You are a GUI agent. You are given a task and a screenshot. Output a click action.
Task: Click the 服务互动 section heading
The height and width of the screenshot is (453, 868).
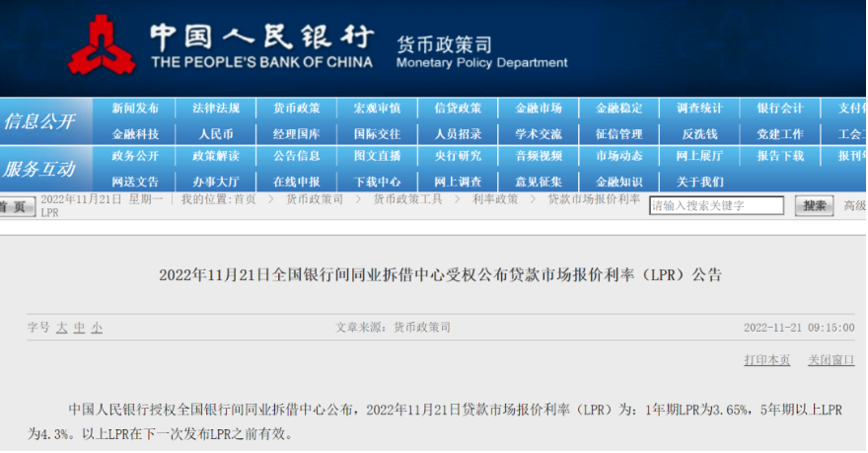(38, 169)
